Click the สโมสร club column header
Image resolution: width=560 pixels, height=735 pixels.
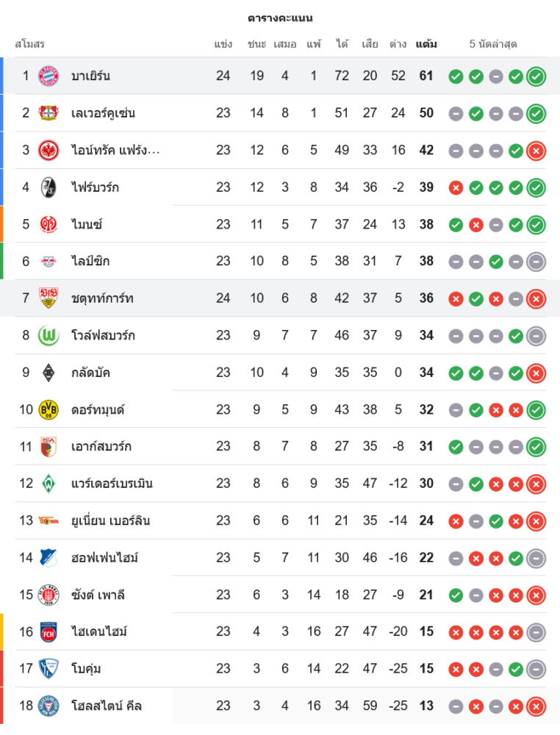tap(29, 44)
